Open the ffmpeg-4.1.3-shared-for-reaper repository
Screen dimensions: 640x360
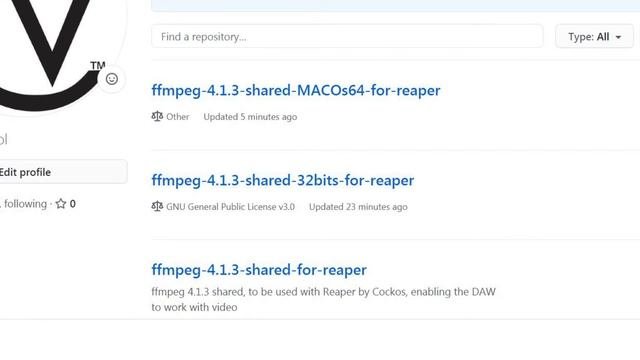[259, 270]
